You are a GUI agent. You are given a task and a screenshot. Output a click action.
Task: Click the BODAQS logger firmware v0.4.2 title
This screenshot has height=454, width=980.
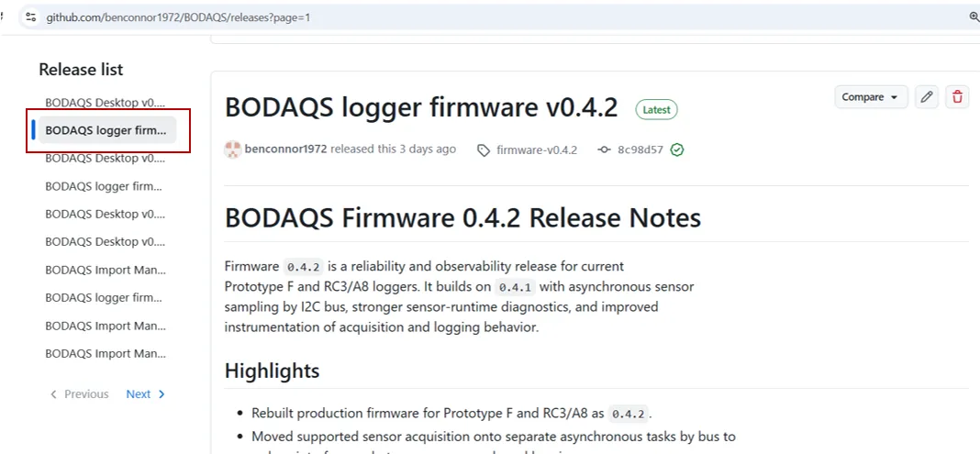[x=421, y=107]
